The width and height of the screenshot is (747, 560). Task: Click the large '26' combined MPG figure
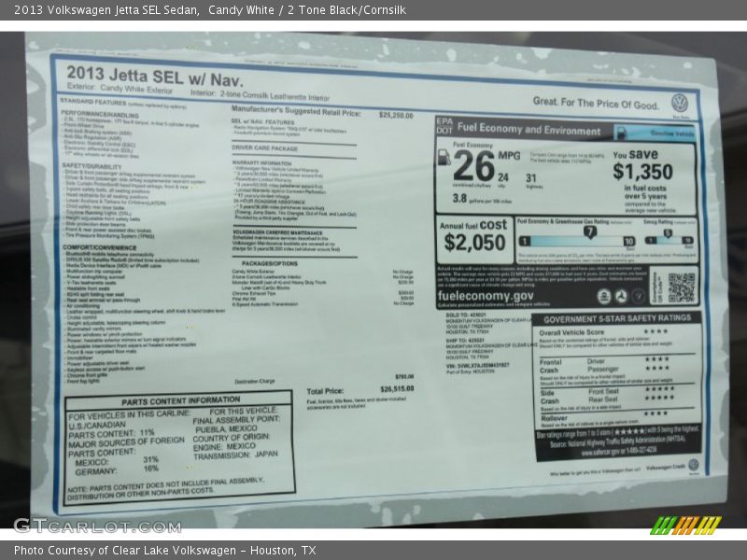coord(473,166)
